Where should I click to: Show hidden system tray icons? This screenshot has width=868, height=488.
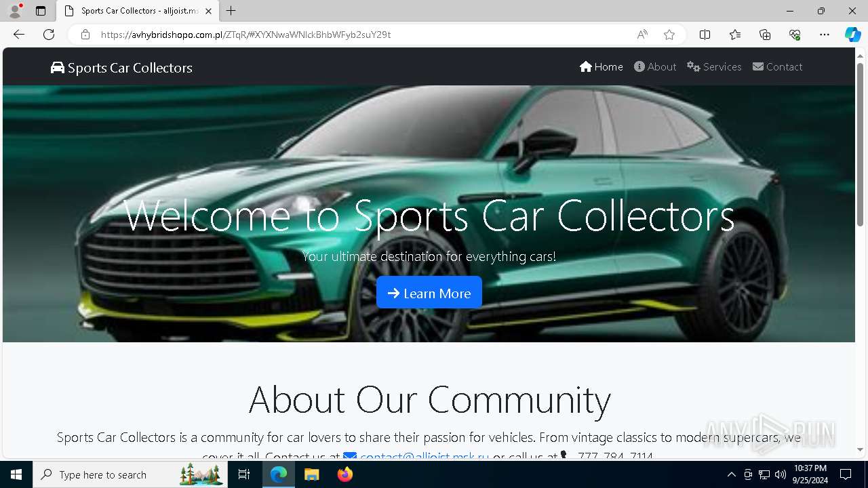731,474
